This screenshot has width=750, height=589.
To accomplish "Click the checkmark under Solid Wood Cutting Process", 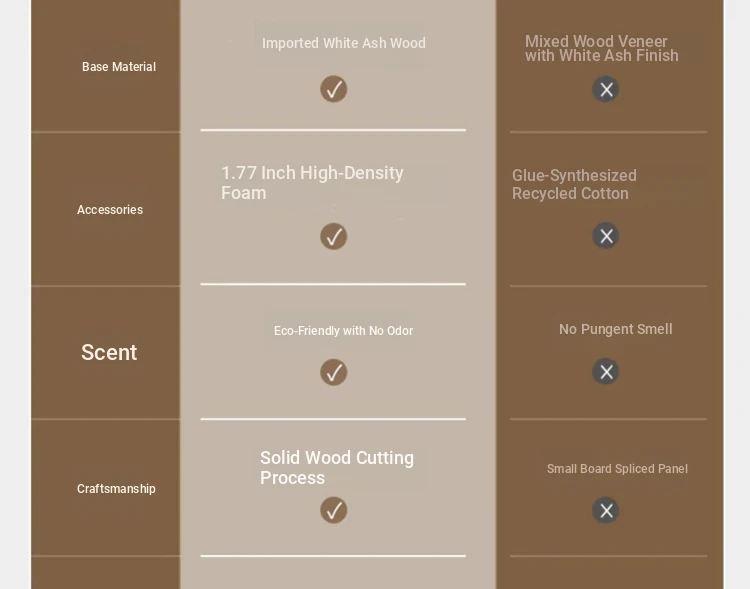I will tap(333, 510).
